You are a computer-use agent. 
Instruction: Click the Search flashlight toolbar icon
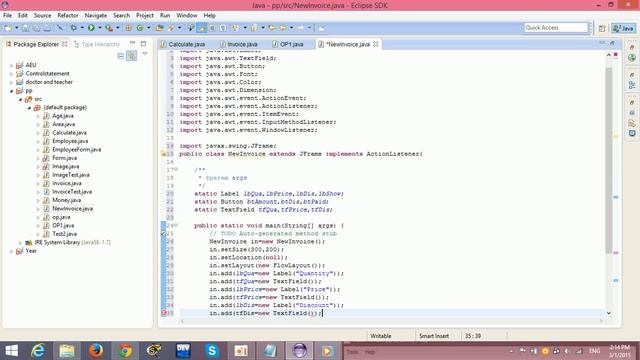point(171,28)
